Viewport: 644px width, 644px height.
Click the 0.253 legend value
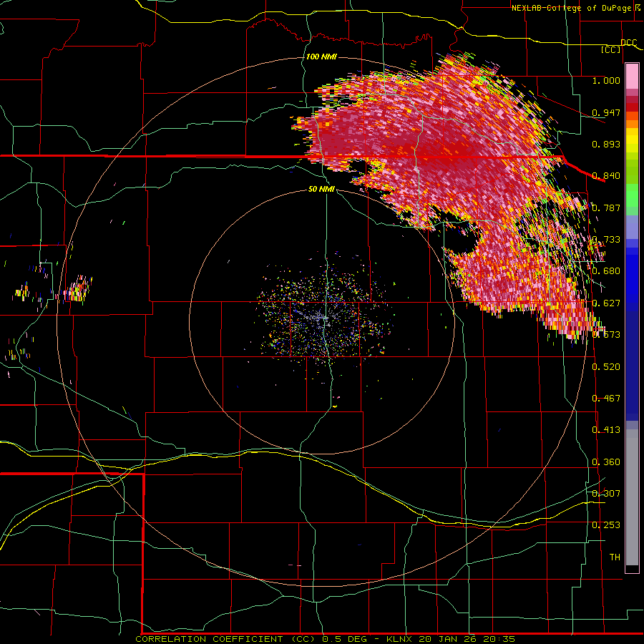pos(606,525)
